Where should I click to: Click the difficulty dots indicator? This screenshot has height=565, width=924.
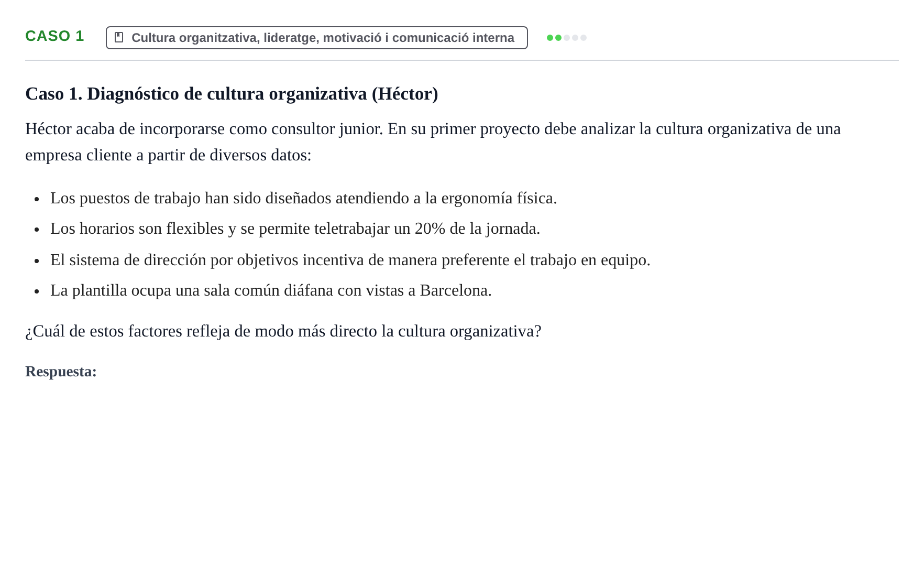tap(566, 38)
